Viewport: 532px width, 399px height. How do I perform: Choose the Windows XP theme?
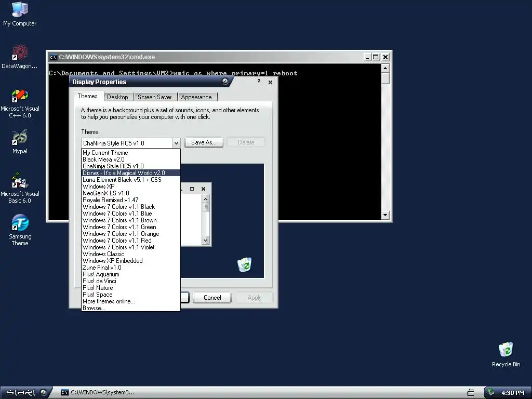130,187
